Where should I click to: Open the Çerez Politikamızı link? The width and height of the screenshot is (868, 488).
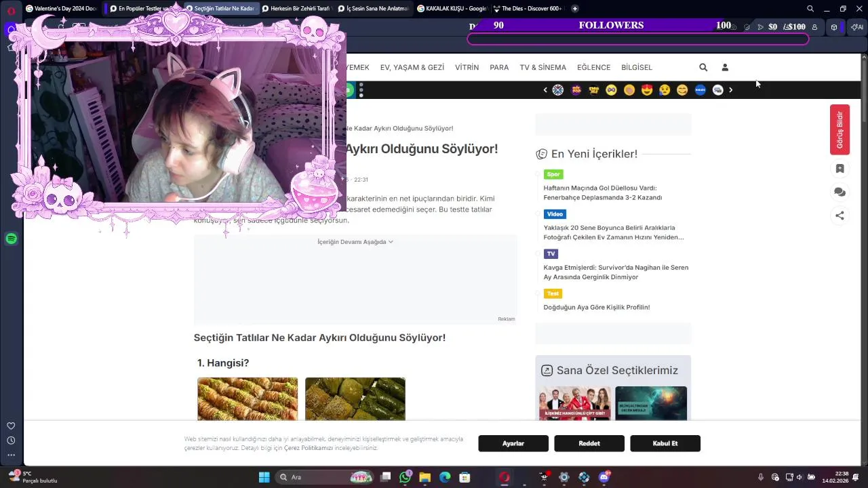(309, 448)
